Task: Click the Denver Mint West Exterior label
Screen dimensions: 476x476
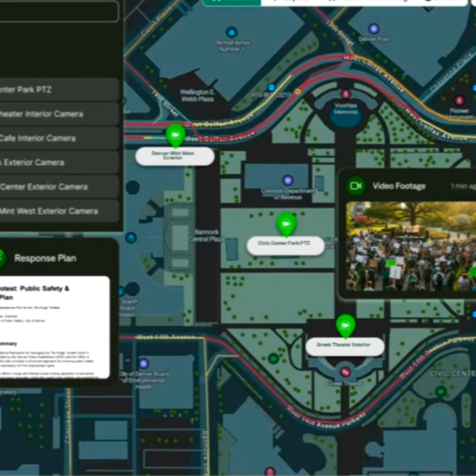Action: (x=175, y=156)
